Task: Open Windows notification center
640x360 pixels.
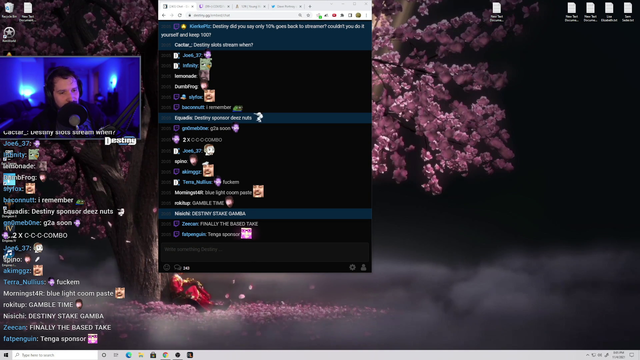Action: point(632,355)
